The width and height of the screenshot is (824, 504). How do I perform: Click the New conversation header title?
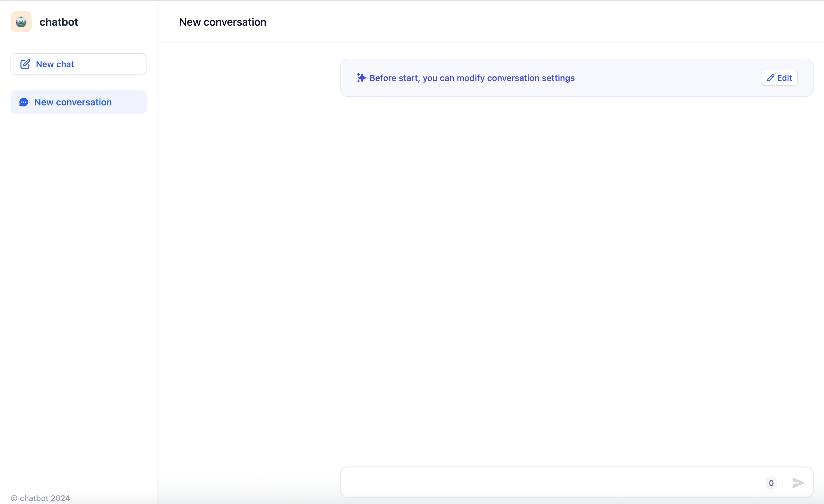[223, 22]
